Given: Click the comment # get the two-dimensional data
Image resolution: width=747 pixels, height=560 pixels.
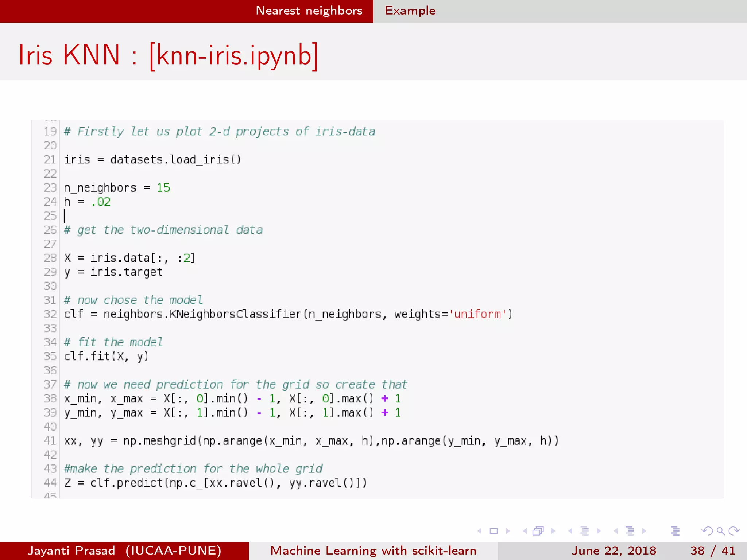Looking at the screenshot, I should coord(163,230).
